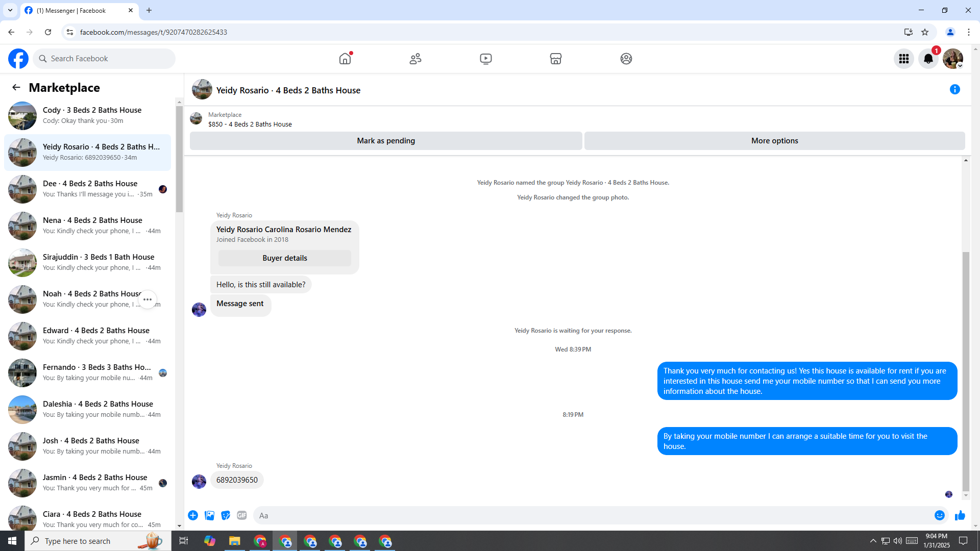View site information icon in address bar
Screen dimensions: 980x551
click(x=70, y=32)
